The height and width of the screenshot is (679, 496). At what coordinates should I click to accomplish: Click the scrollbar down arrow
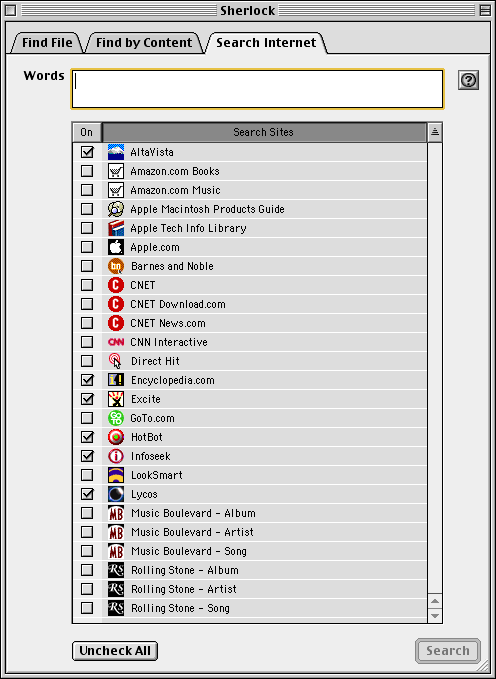435,616
